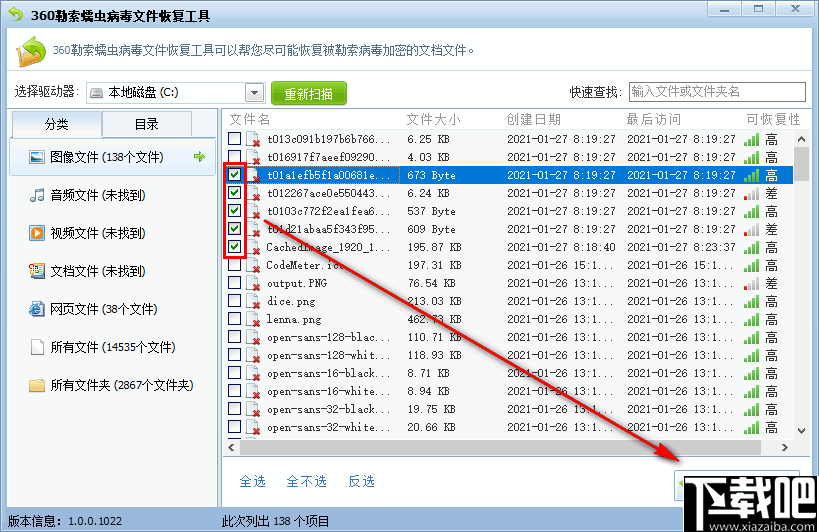Sort by 最后访问 column header
This screenshot has height=532, width=819.
[653, 120]
